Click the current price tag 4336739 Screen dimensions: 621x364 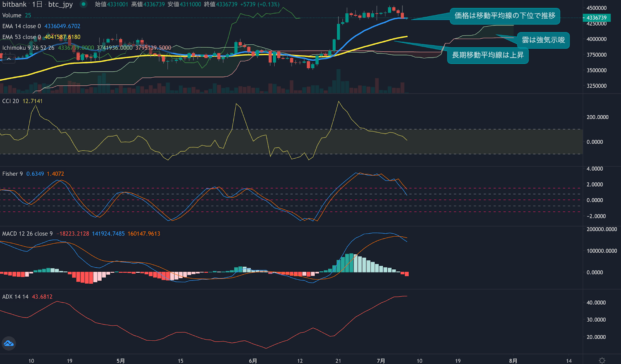[596, 18]
